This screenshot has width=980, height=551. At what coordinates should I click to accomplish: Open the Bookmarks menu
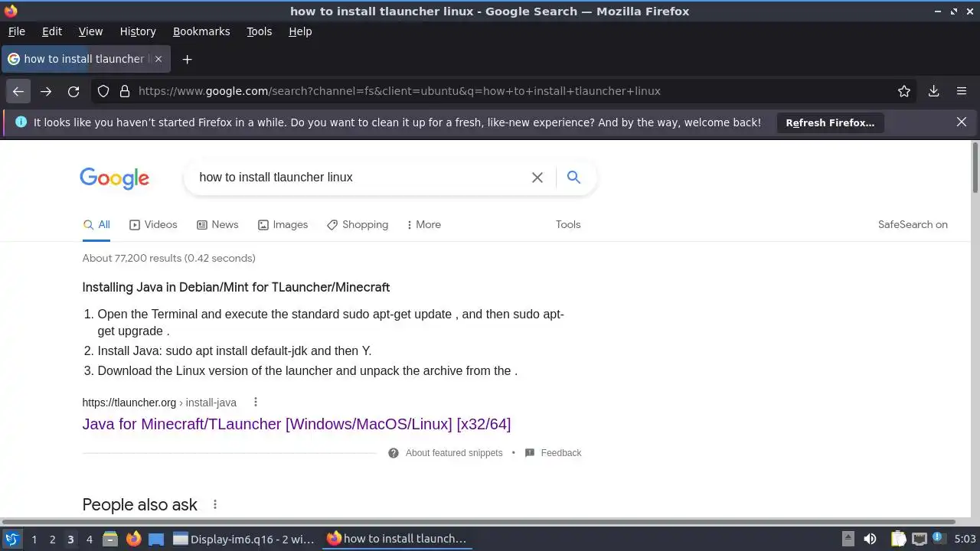click(201, 31)
